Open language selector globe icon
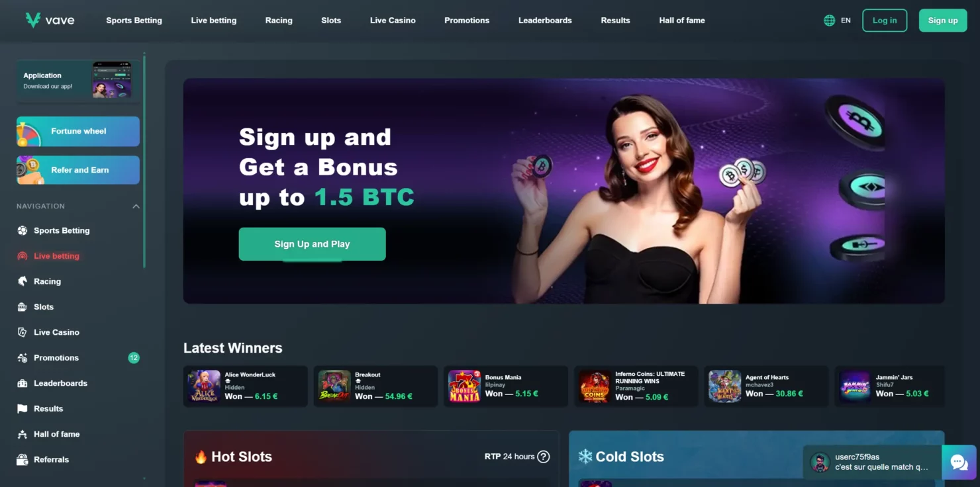980x487 pixels. click(829, 21)
